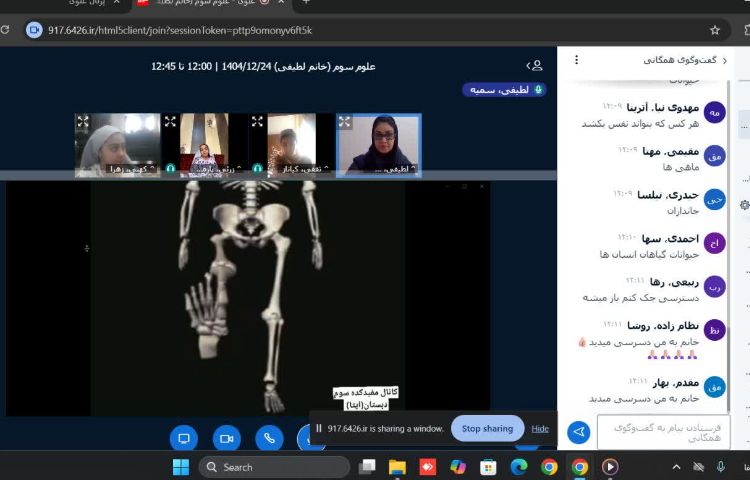
Task: Open Copilot from the taskbar
Action: [x=458, y=467]
